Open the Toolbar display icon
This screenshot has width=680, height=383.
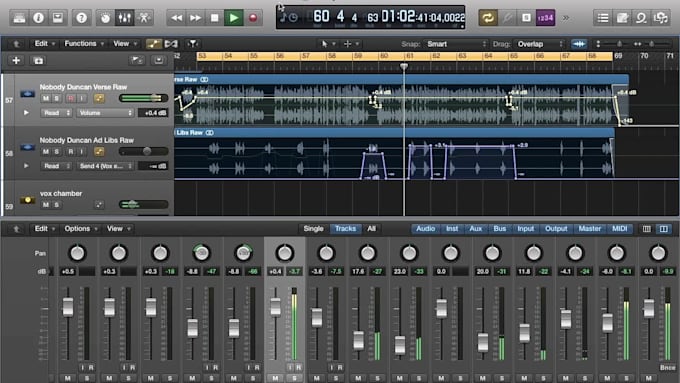click(58, 18)
